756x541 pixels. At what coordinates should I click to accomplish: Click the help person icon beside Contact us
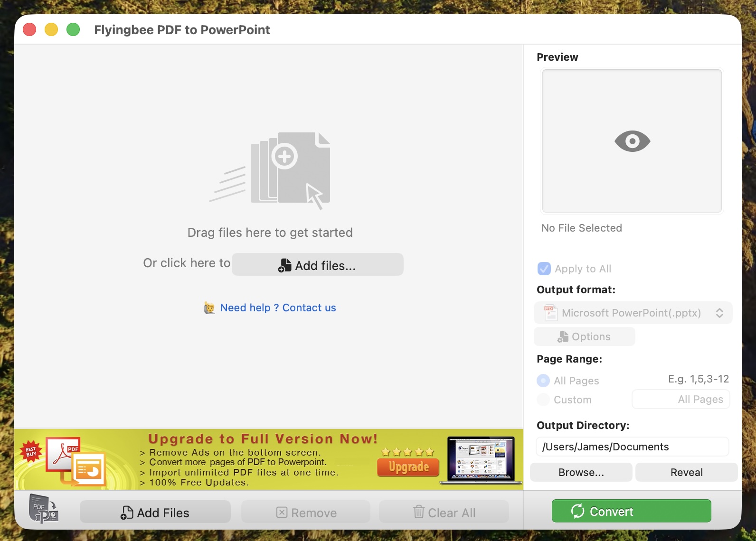(x=209, y=308)
